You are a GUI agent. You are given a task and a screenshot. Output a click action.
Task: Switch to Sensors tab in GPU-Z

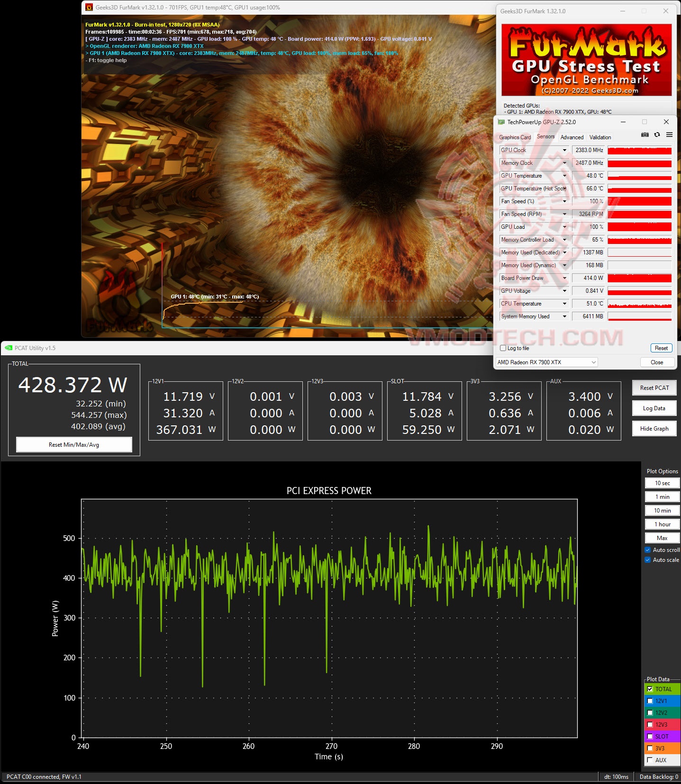click(x=545, y=136)
